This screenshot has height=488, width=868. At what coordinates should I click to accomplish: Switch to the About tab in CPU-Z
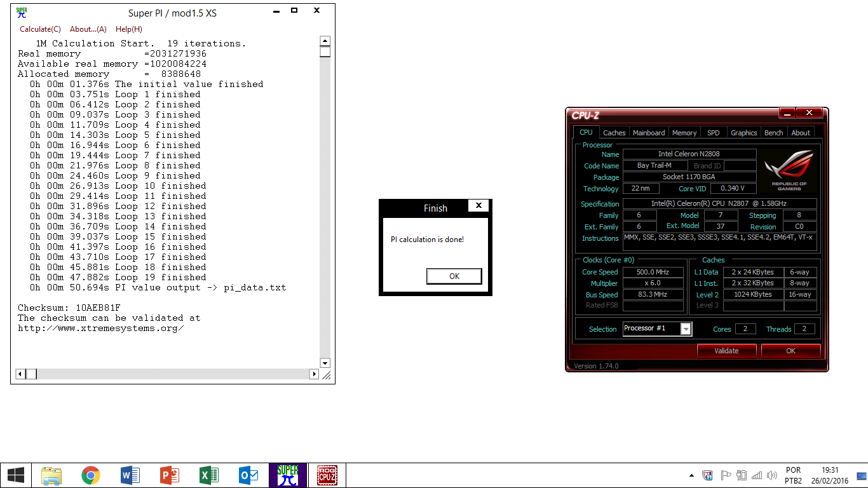[x=801, y=133]
